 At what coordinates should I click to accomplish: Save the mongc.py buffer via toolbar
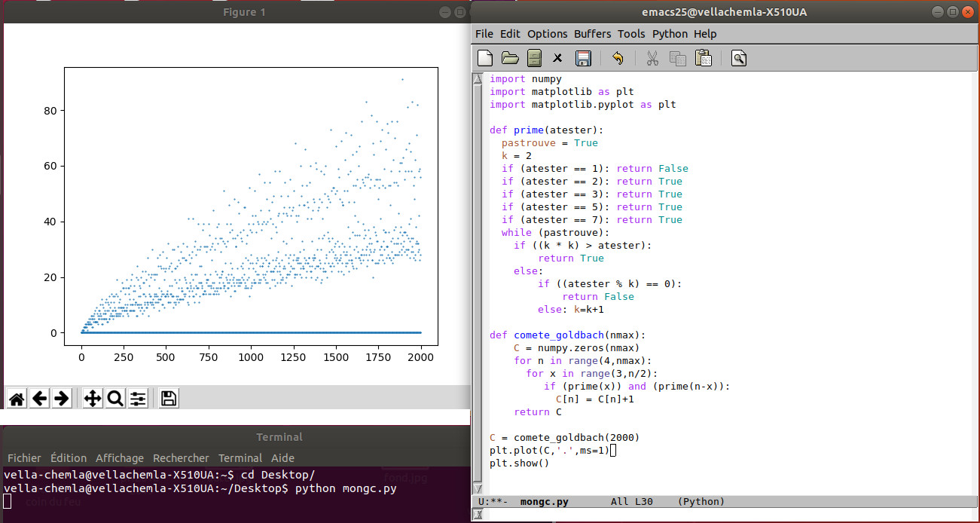point(582,58)
